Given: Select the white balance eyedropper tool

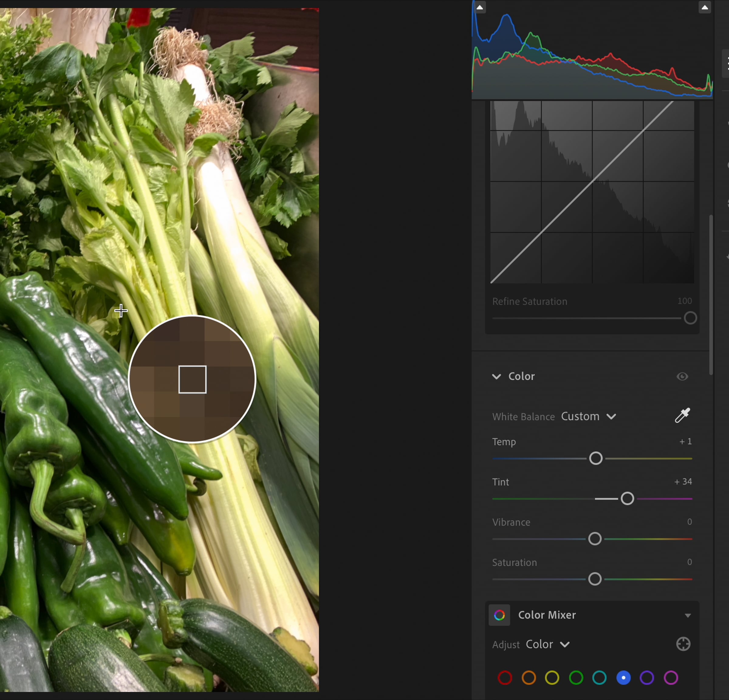Looking at the screenshot, I should click(x=683, y=415).
